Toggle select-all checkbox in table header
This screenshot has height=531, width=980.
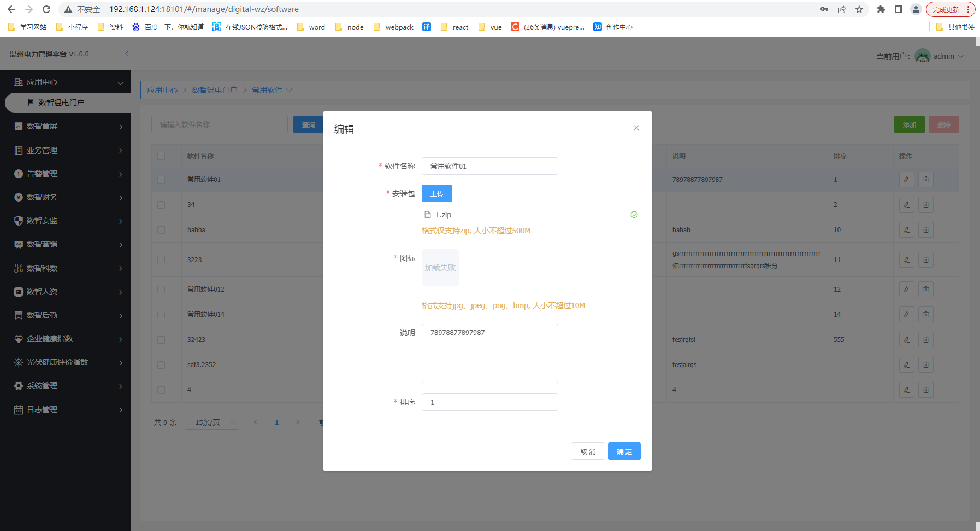coord(161,156)
